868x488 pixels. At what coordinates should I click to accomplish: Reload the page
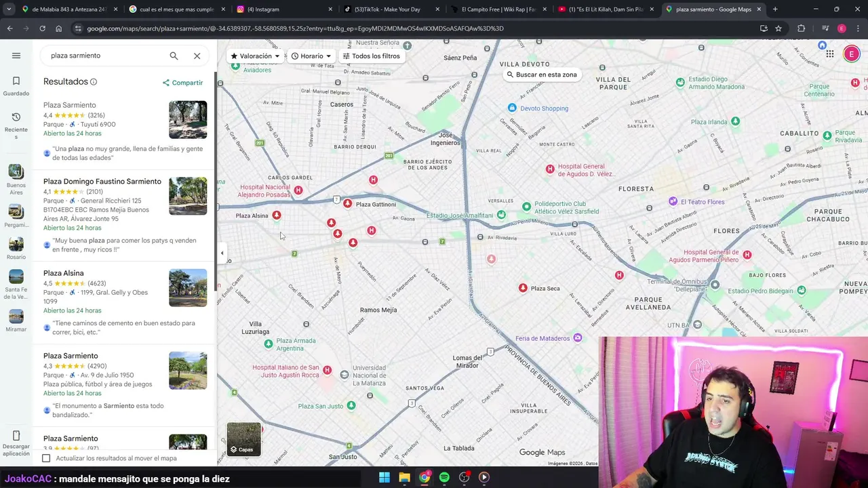(42, 28)
